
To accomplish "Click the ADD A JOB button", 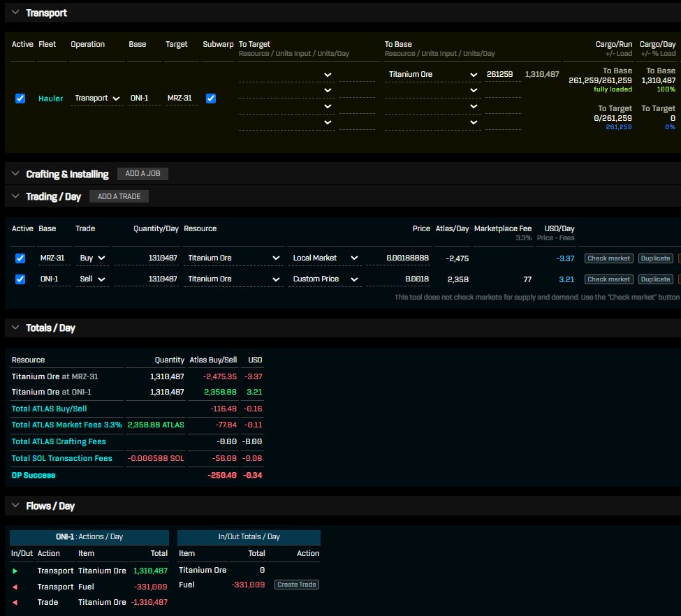I will [x=142, y=173].
